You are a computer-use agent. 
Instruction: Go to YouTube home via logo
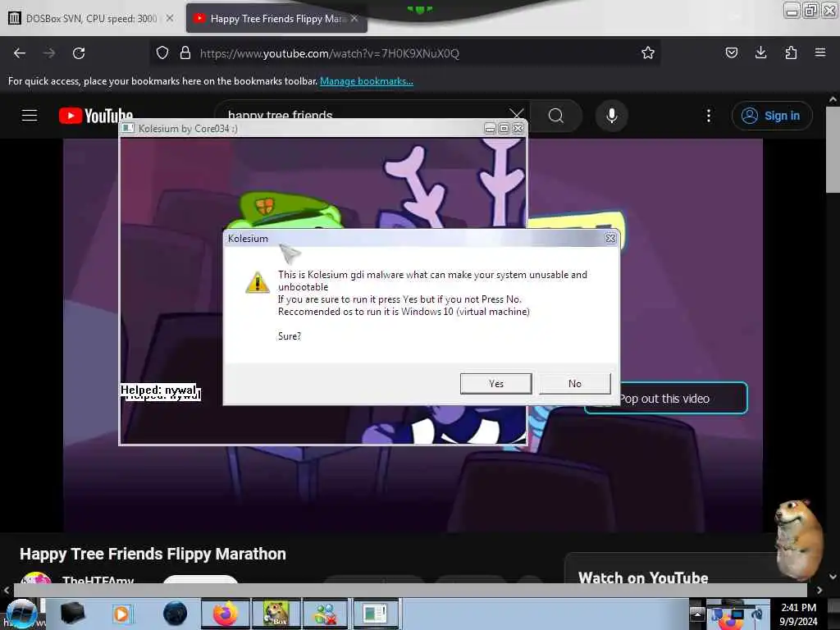96,116
